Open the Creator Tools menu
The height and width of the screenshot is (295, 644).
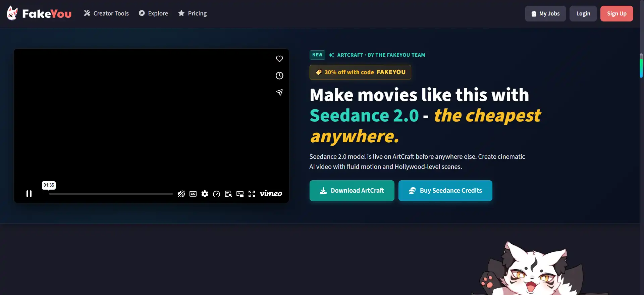coord(106,13)
